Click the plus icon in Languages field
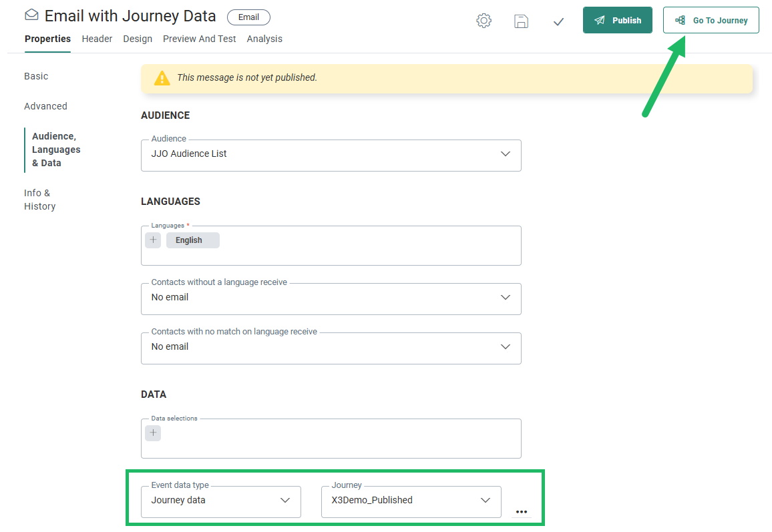Viewport: 772px width, 532px height. tap(153, 240)
